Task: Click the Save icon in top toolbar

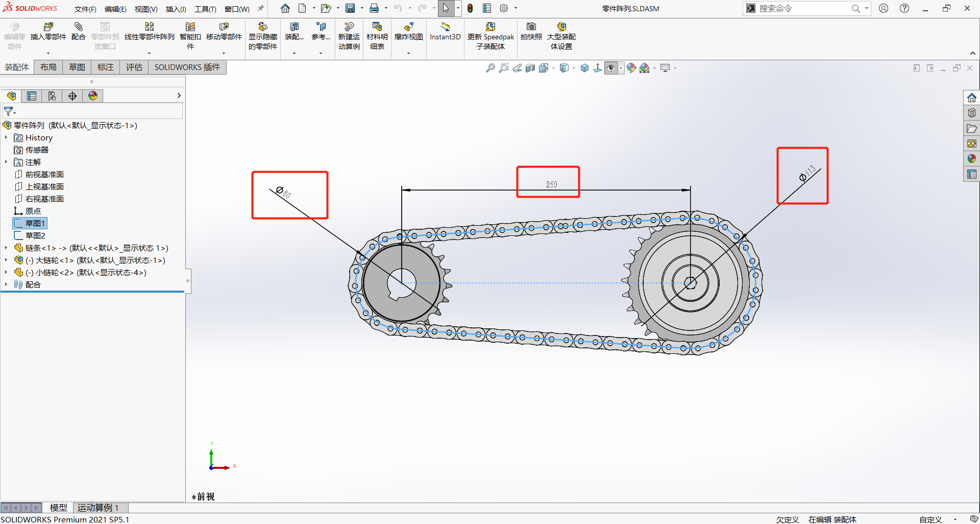Action: coord(350,8)
